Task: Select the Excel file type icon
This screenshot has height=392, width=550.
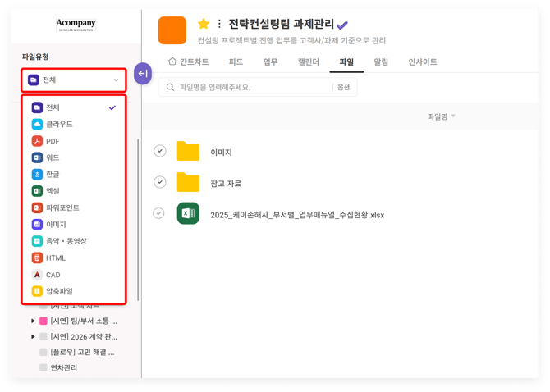Action: click(x=37, y=191)
